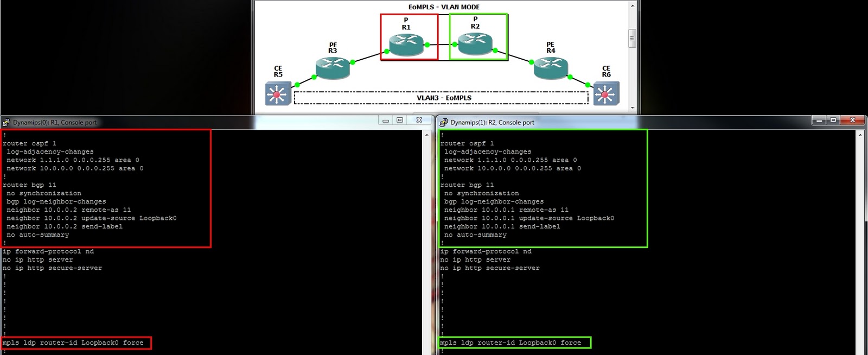Click 'no auto-summary' in R2 console
The image size is (868, 355).
point(476,235)
